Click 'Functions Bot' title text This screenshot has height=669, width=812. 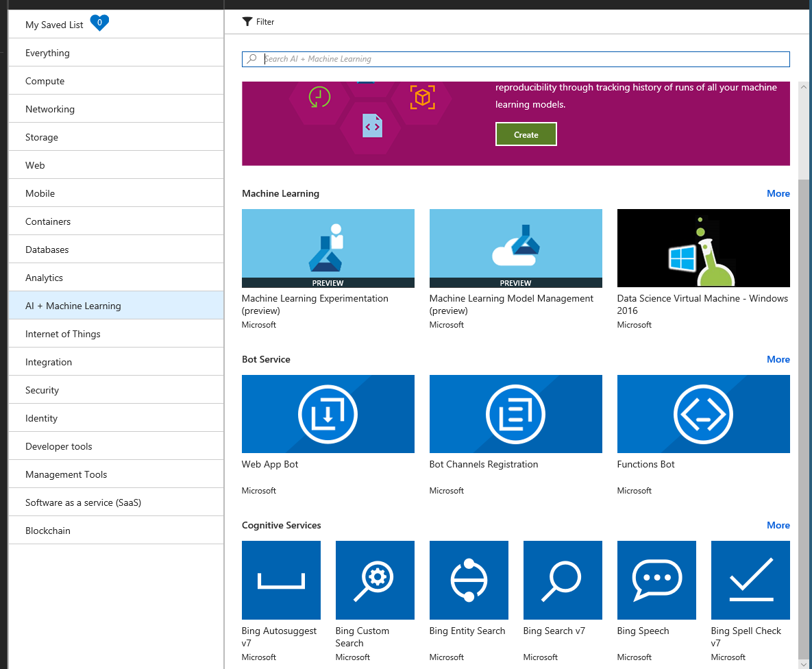click(645, 464)
